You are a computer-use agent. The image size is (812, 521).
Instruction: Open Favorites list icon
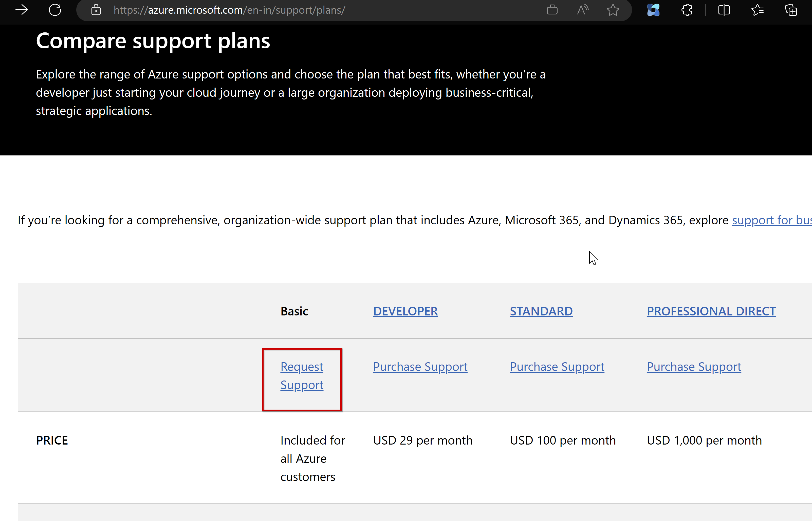757,10
